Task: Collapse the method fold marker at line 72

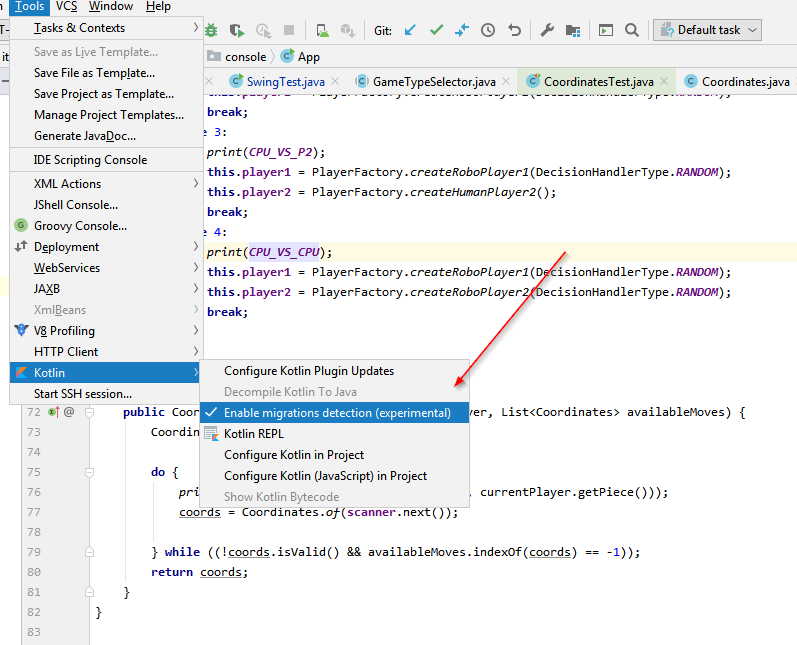Action: pyautogui.click(x=89, y=412)
